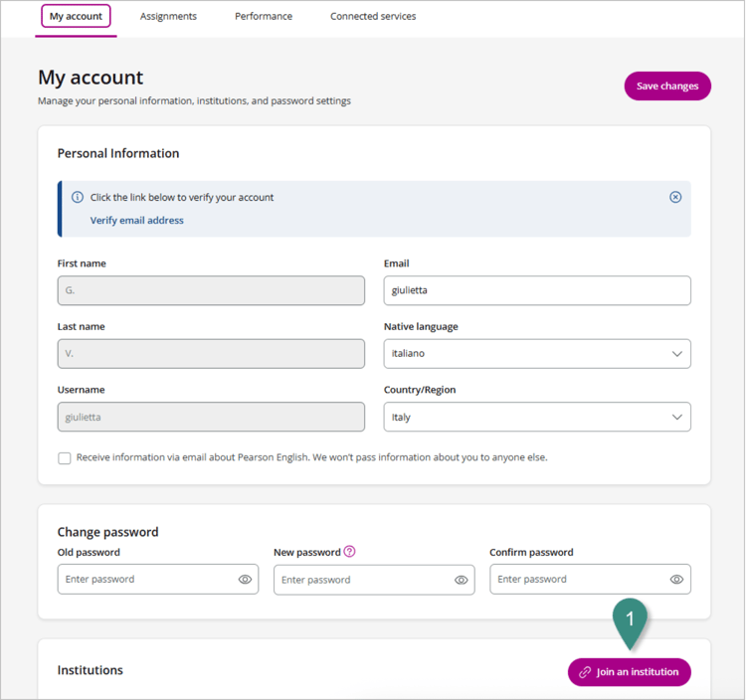The height and width of the screenshot is (700, 746).
Task: Show the Old password text
Action: pyautogui.click(x=245, y=580)
